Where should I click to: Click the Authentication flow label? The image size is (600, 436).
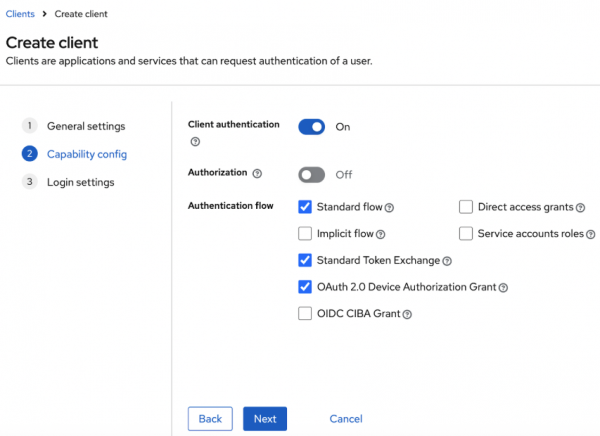[x=230, y=206]
